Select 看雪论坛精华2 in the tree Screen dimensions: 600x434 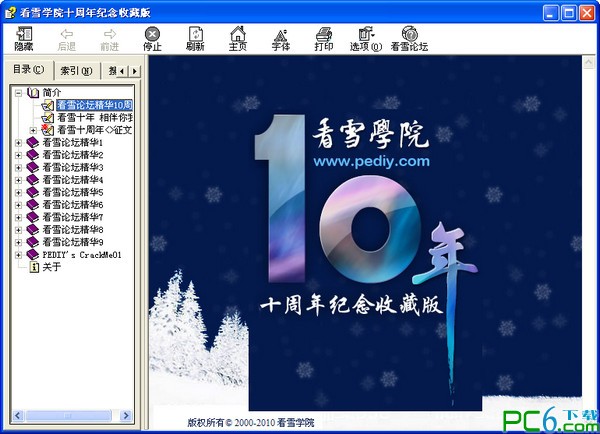click(x=73, y=155)
